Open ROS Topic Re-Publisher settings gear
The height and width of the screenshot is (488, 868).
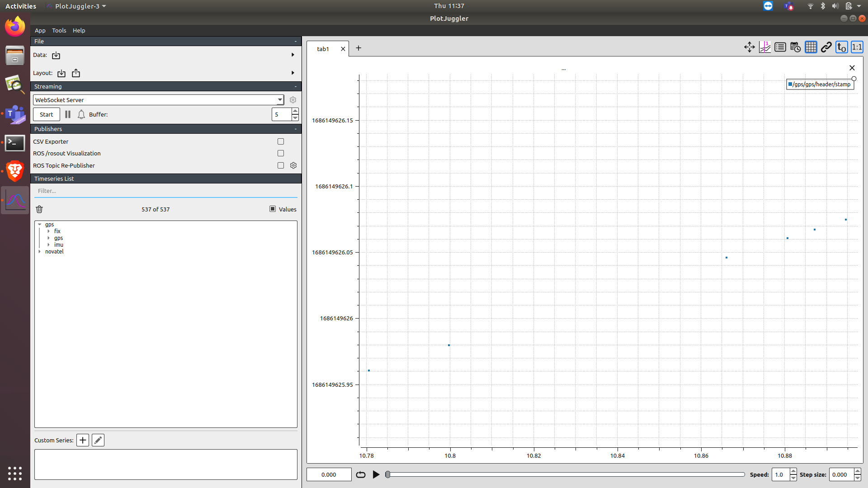[293, 165]
